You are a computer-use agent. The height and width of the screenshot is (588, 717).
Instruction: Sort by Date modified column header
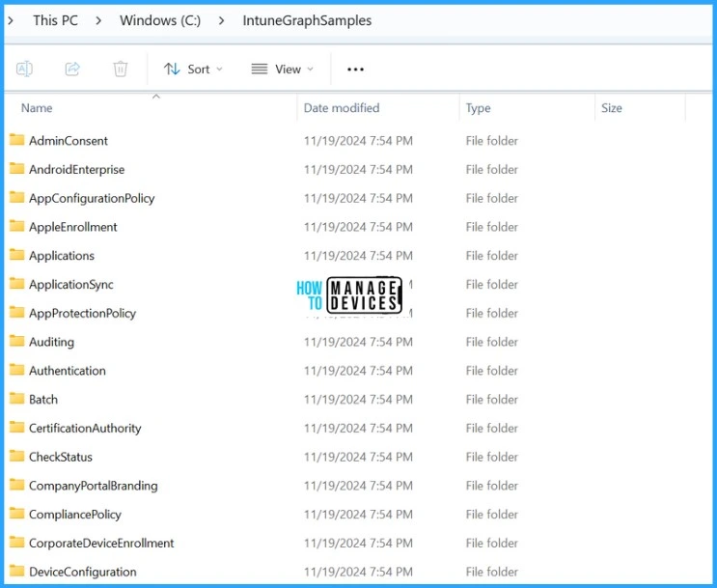(342, 108)
